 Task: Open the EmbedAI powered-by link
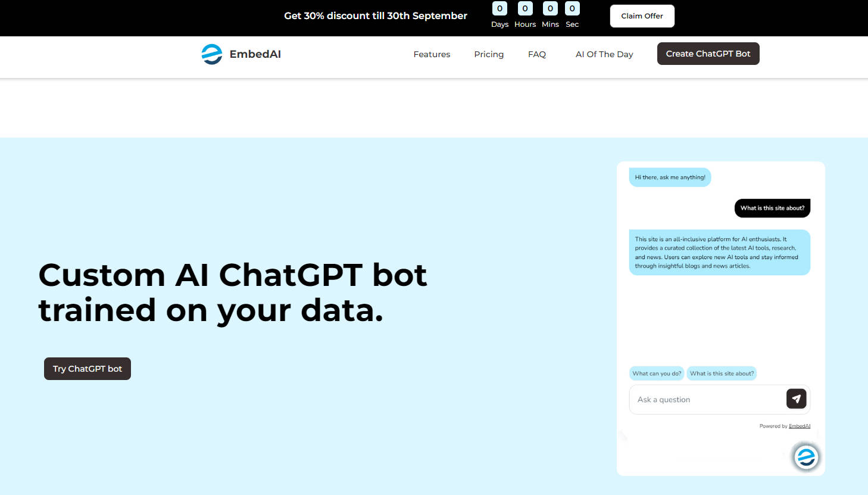tap(799, 426)
